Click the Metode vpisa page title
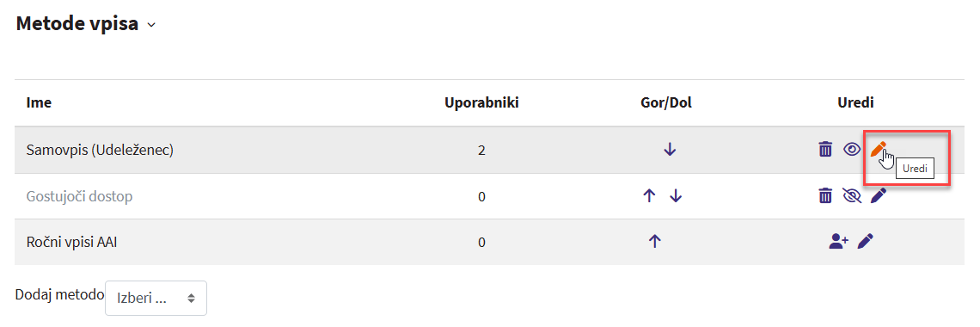Viewport: 980px width, 327px height. 77,24
